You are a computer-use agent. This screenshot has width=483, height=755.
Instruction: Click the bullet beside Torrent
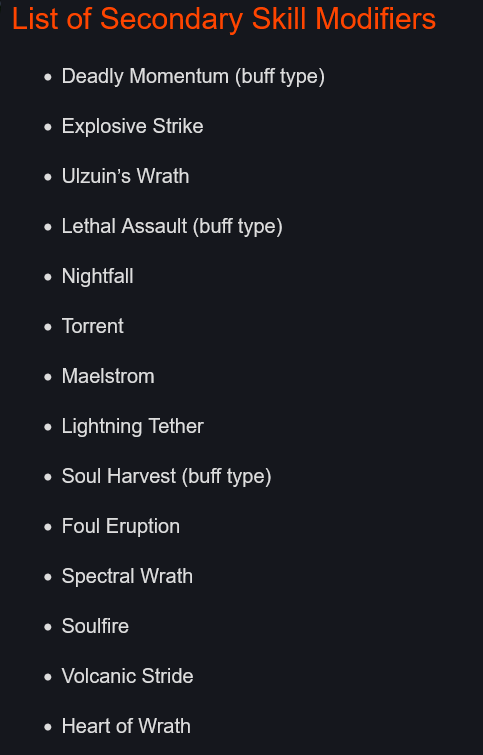point(48,327)
